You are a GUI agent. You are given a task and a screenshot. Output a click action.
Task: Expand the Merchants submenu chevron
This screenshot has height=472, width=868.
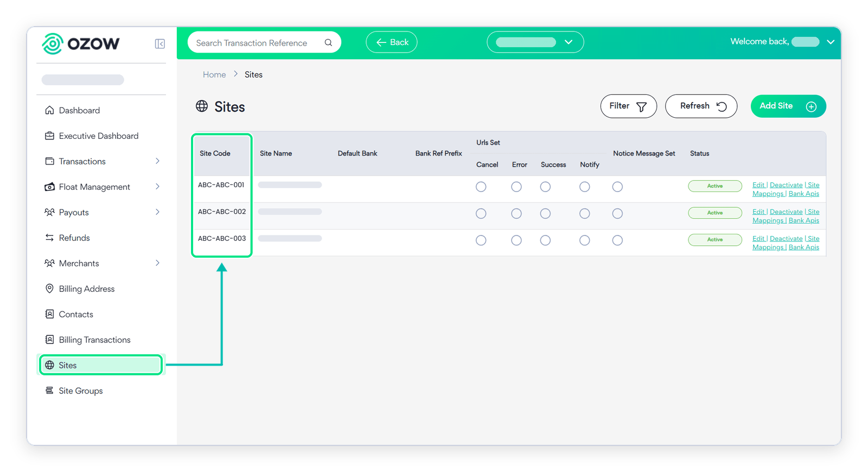157,263
